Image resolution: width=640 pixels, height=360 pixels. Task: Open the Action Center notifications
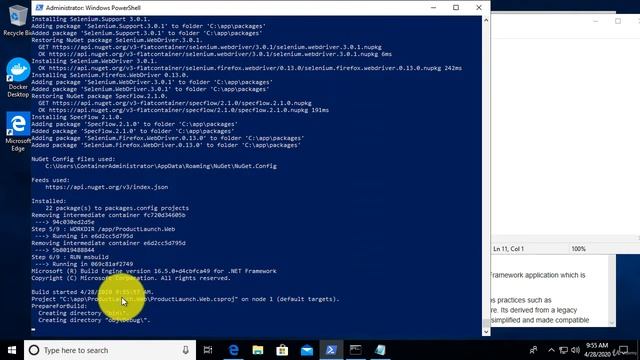624,350
